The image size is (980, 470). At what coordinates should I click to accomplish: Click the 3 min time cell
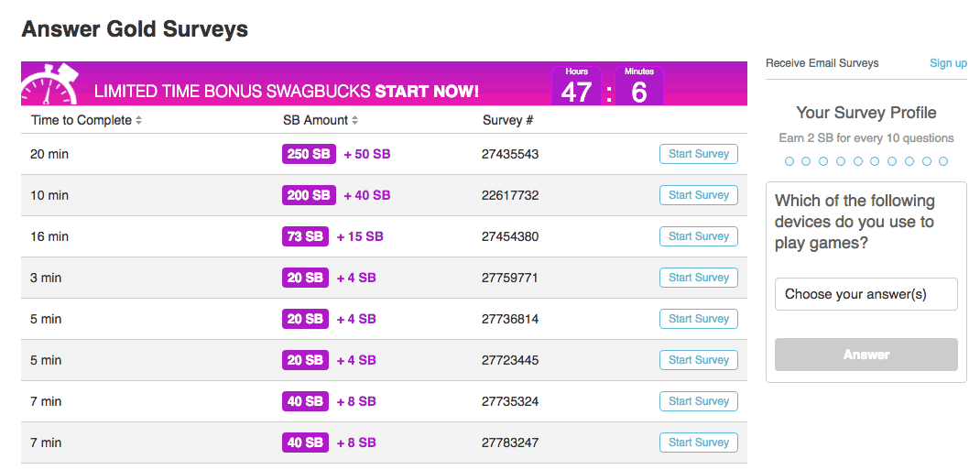pyautogui.click(x=46, y=278)
